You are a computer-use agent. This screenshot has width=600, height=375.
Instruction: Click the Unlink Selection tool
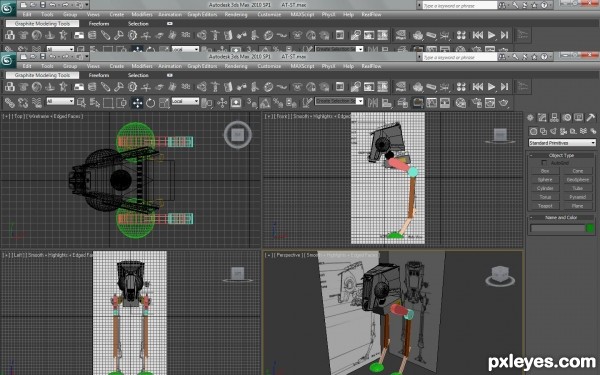click(x=23, y=103)
